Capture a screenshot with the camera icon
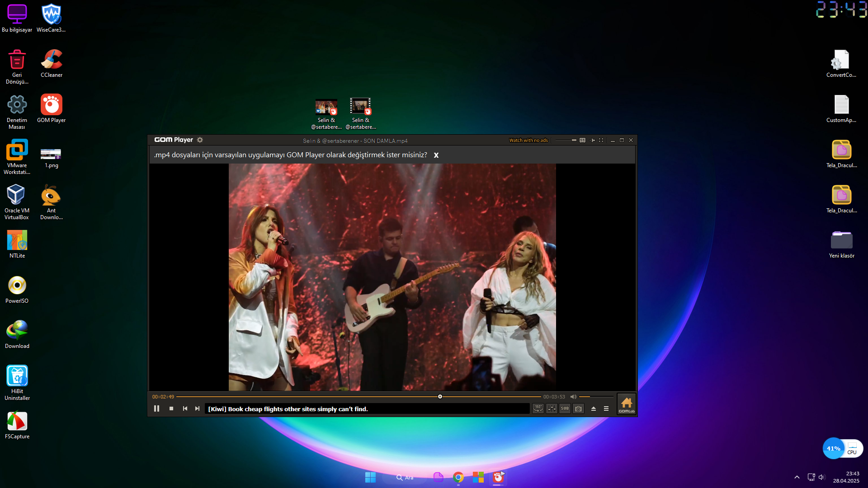This screenshot has height=488, width=868. click(579, 408)
